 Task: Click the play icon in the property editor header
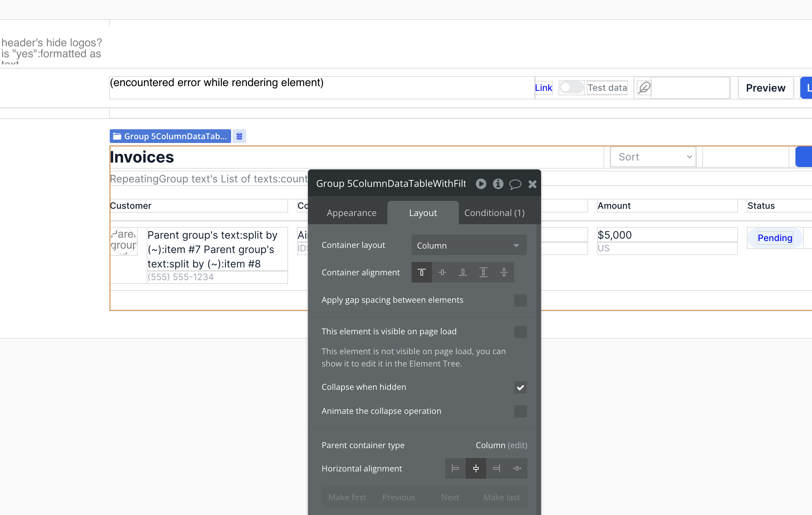(481, 184)
